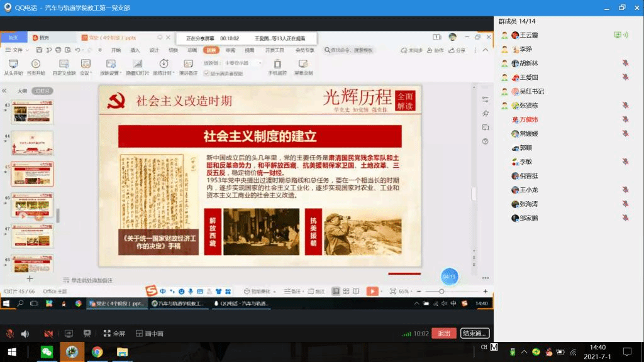This screenshot has height=362, width=644.
Task: Select reading view icon in status bar
Action: (356, 292)
